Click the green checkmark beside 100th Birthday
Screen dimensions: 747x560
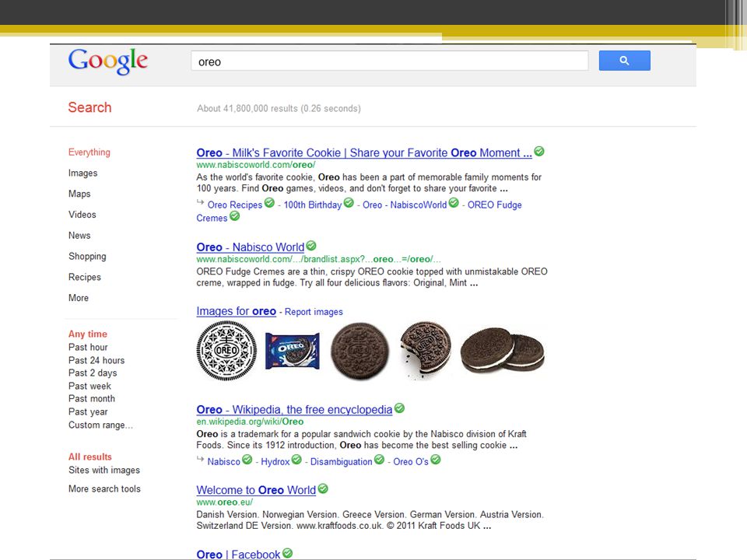[349, 203]
